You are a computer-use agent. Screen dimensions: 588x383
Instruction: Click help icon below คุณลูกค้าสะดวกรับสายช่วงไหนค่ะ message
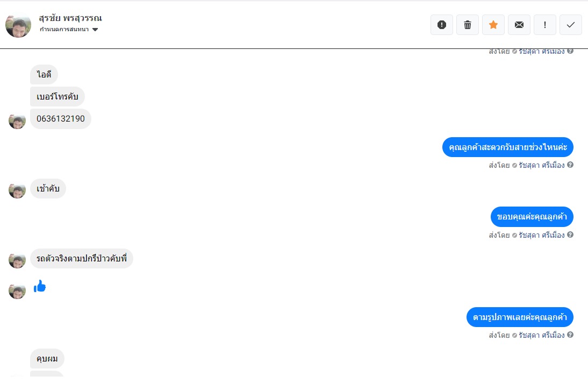tap(570, 165)
